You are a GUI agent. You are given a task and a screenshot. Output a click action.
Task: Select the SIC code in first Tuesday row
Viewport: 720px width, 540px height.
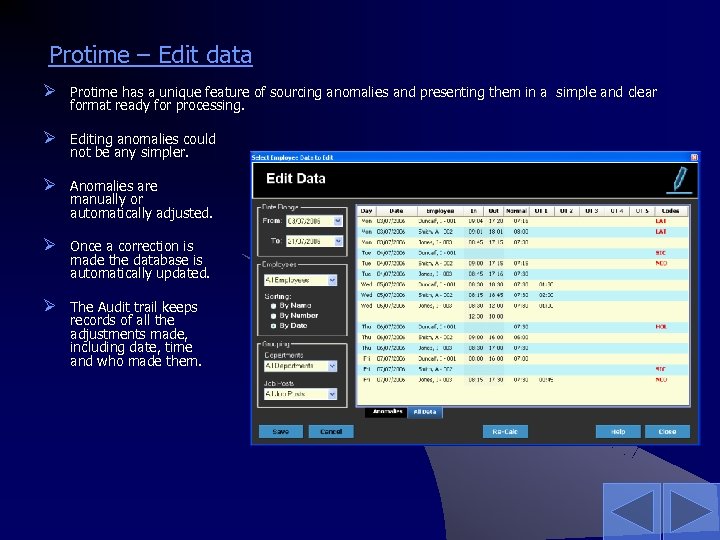point(661,253)
